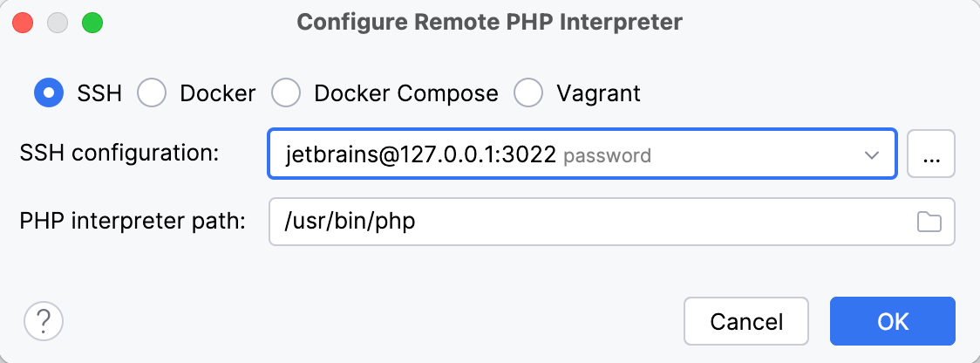Close the dialog with the red button
This screenshot has width=980, height=363.
pyautogui.click(x=24, y=23)
